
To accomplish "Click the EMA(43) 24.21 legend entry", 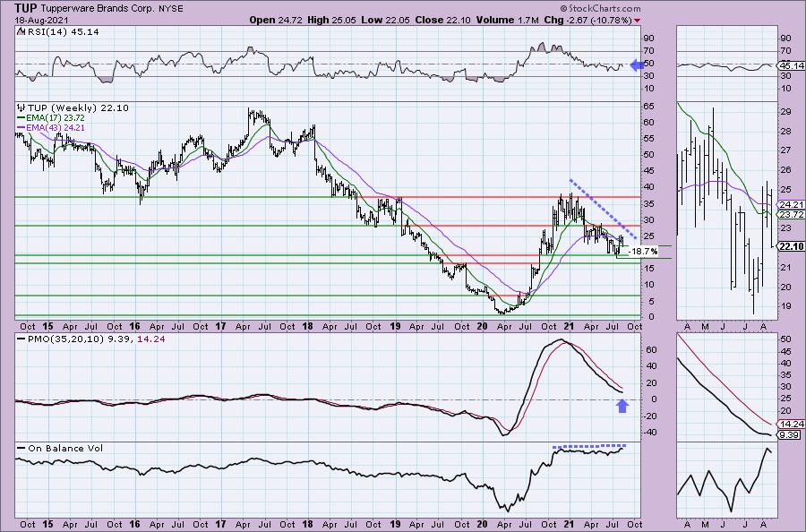I will (x=56, y=127).
